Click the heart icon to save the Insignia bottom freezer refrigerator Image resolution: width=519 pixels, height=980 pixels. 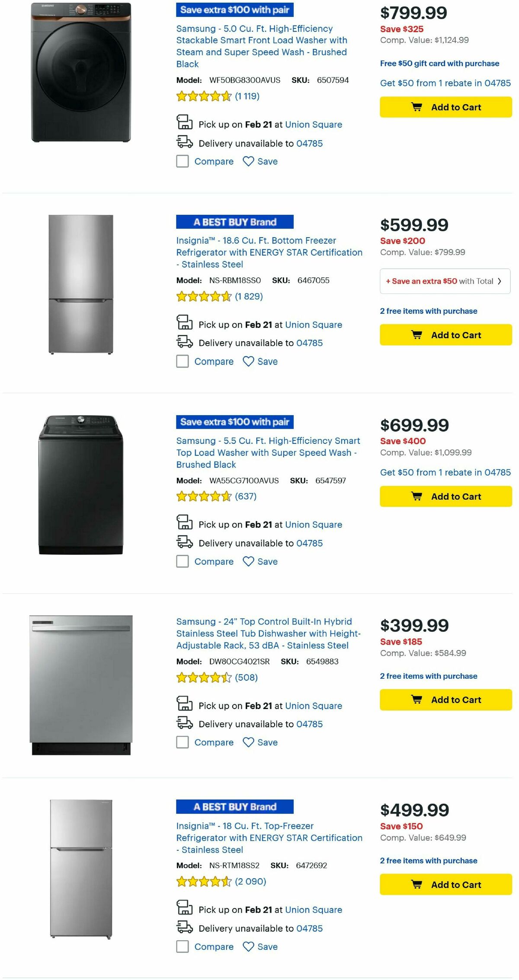249,361
